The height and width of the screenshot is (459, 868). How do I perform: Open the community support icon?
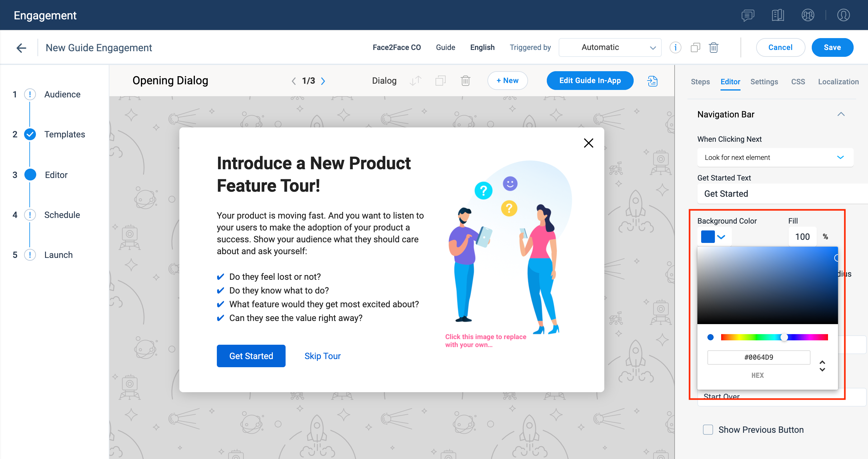[x=808, y=15]
